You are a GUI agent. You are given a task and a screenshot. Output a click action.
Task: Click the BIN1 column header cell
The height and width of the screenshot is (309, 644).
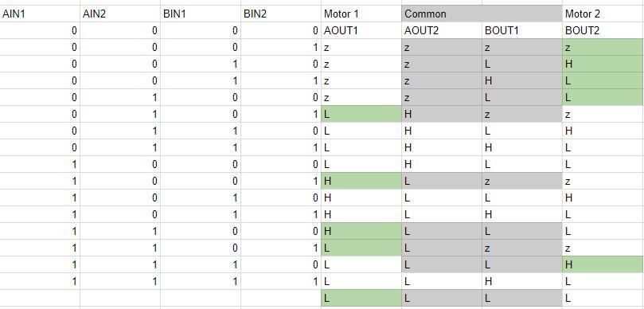201,14
